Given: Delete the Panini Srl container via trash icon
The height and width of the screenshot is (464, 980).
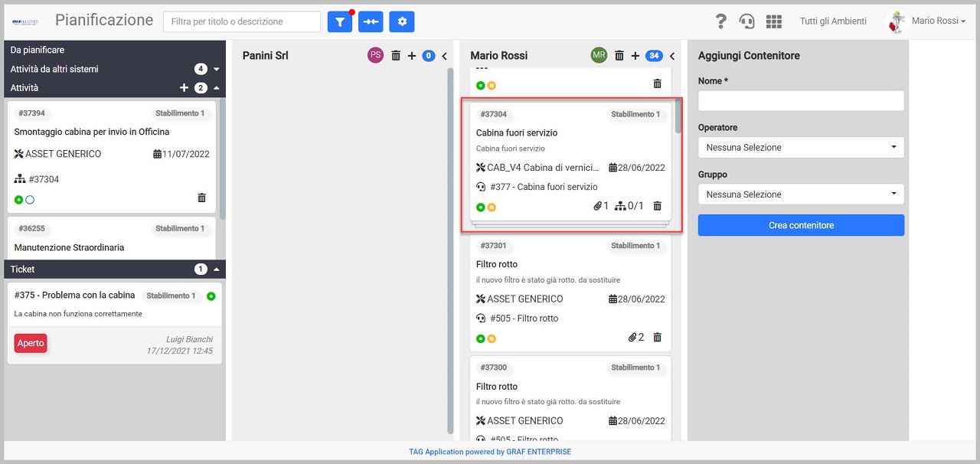Looking at the screenshot, I should pos(396,56).
